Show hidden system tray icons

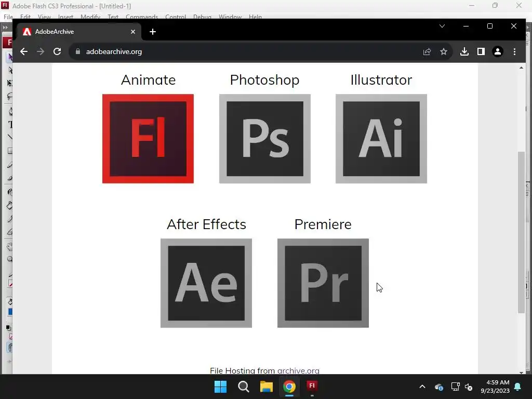click(422, 387)
